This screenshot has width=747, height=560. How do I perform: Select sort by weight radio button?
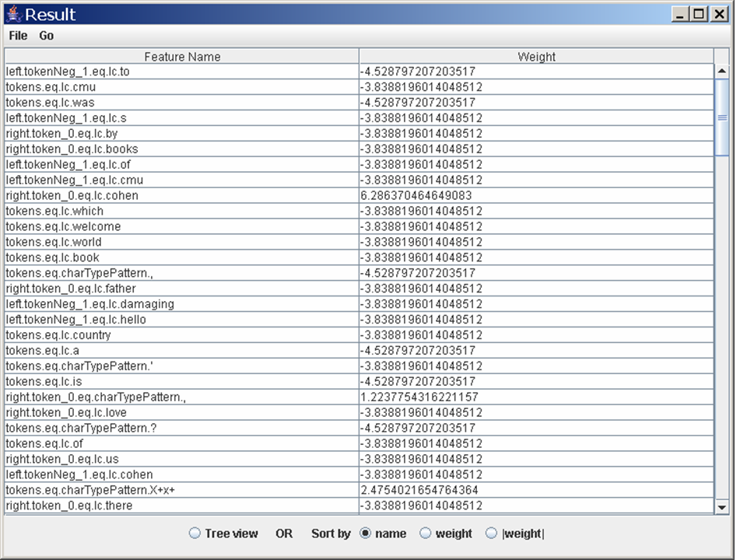point(425,534)
